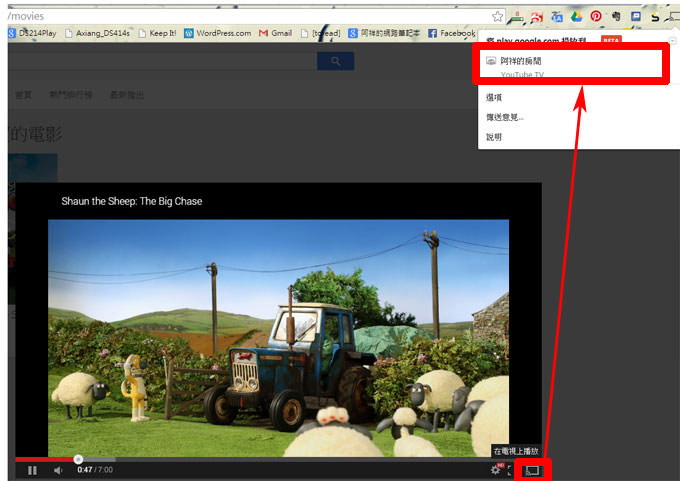This screenshot has width=680, height=481.
Task: Open the WordPress.com bookmark
Action: coord(218,33)
